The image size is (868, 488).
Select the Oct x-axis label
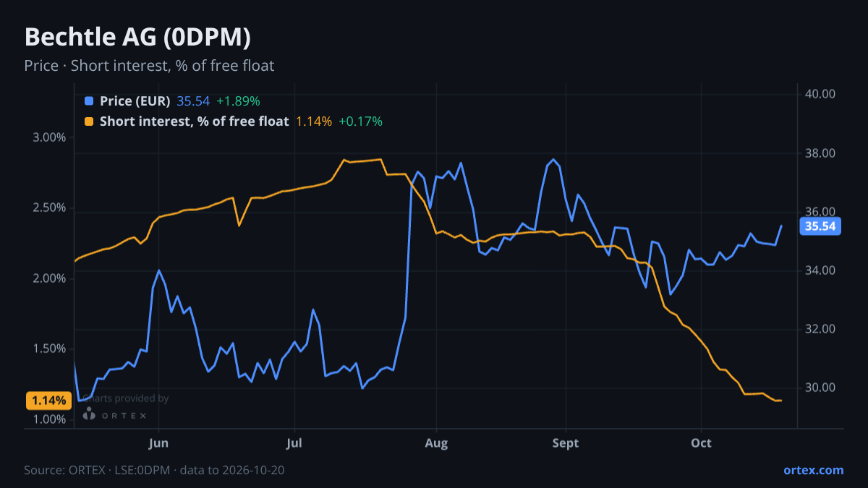tap(702, 443)
